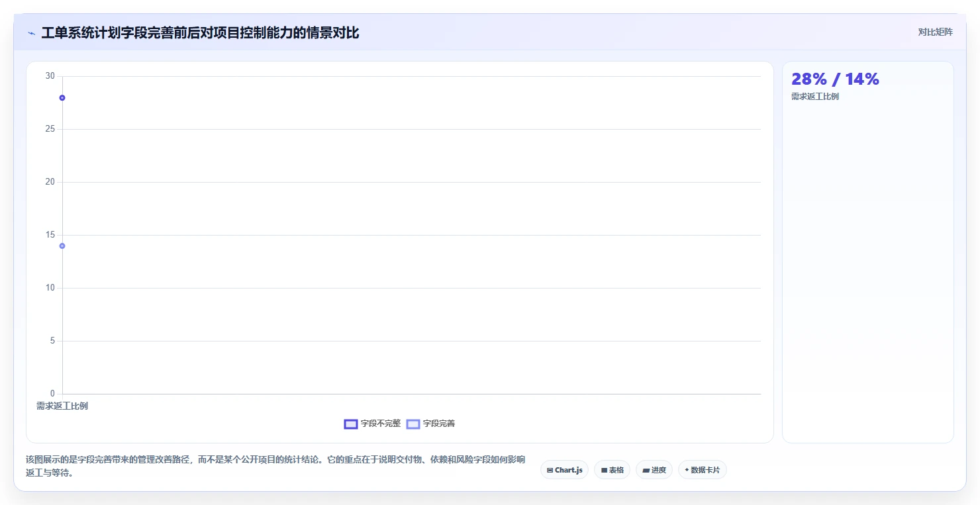Click the 字段不完整 legend label
Viewport: 980px width, 505px height.
(x=381, y=424)
